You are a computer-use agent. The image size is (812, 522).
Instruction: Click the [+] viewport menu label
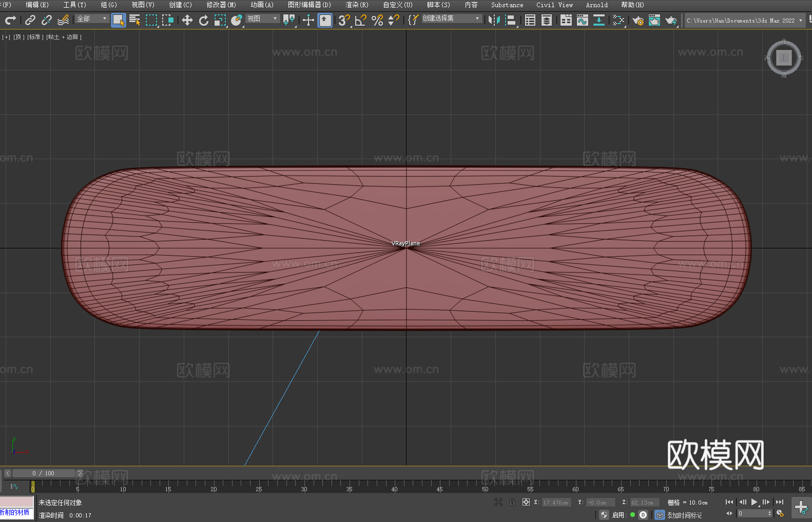click(x=6, y=37)
